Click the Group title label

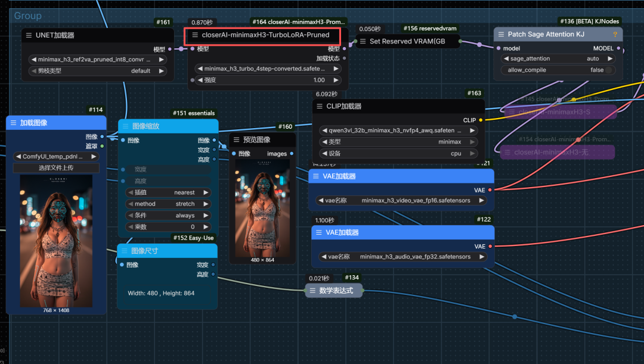coord(27,15)
